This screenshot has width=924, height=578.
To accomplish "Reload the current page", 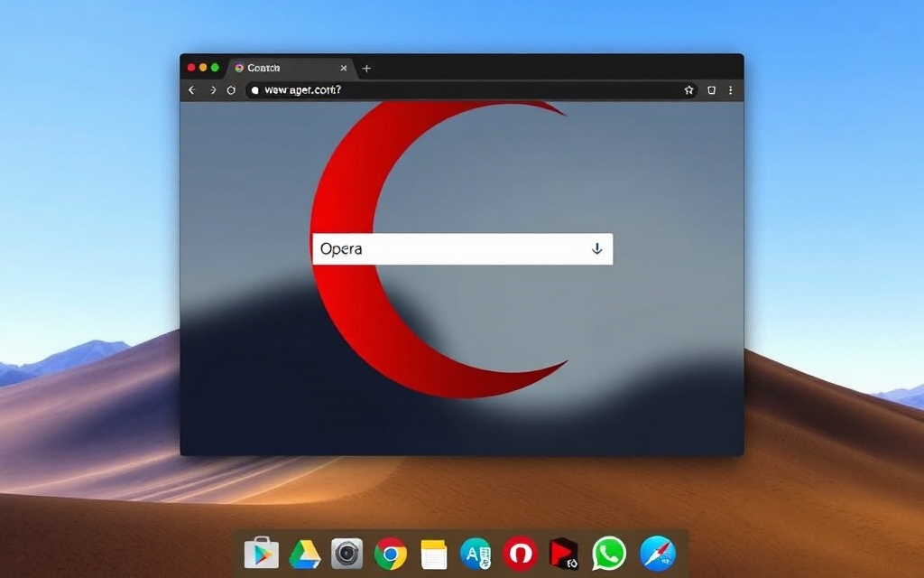I will coord(231,90).
